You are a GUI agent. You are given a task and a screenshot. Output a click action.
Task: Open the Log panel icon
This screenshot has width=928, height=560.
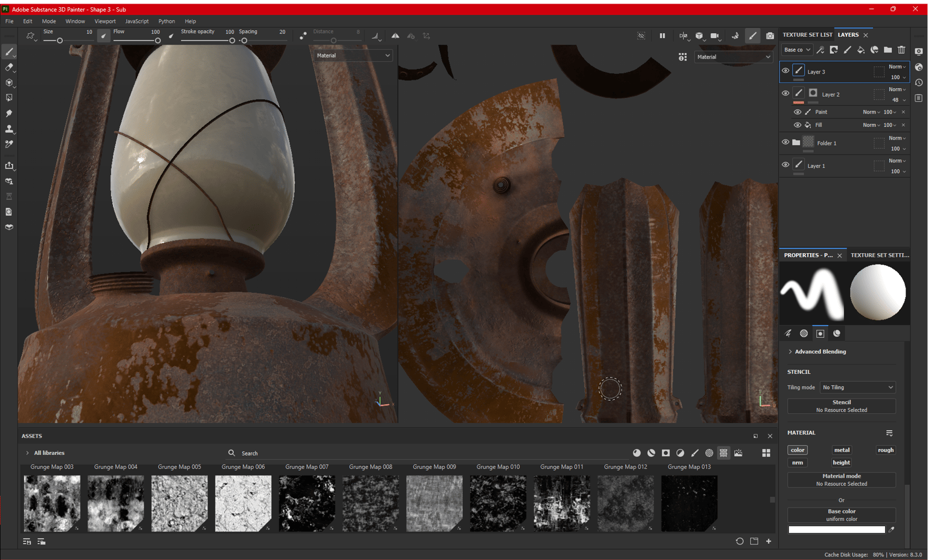pos(918,98)
